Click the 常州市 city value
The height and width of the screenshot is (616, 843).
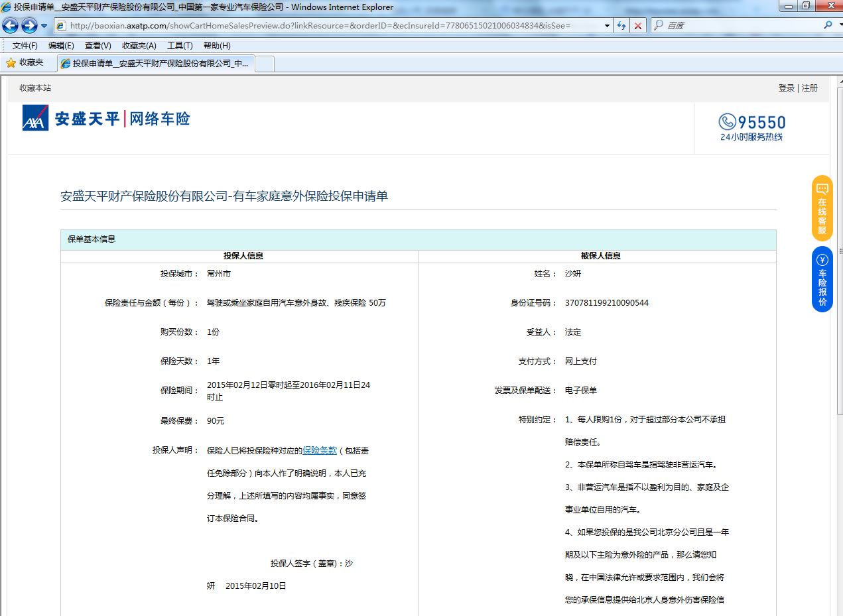click(x=219, y=274)
